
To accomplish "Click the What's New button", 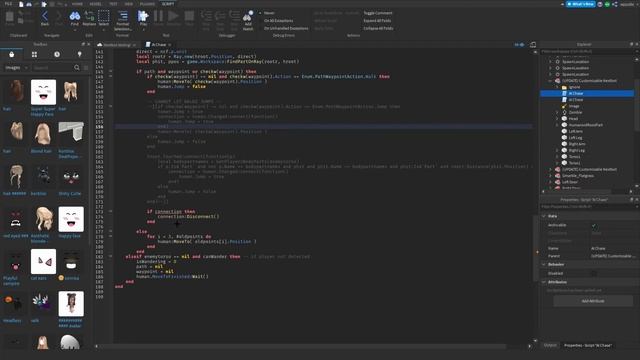I will pyautogui.click(x=581, y=4).
